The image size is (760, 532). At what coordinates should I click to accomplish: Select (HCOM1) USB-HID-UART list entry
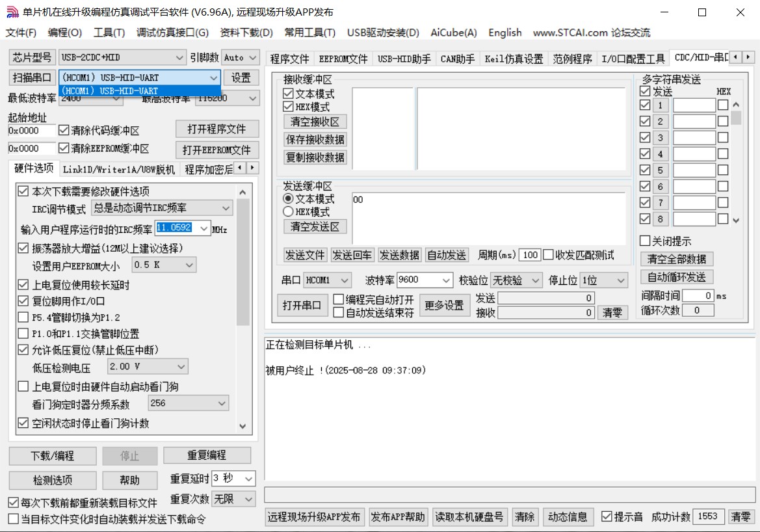pyautogui.click(x=140, y=90)
